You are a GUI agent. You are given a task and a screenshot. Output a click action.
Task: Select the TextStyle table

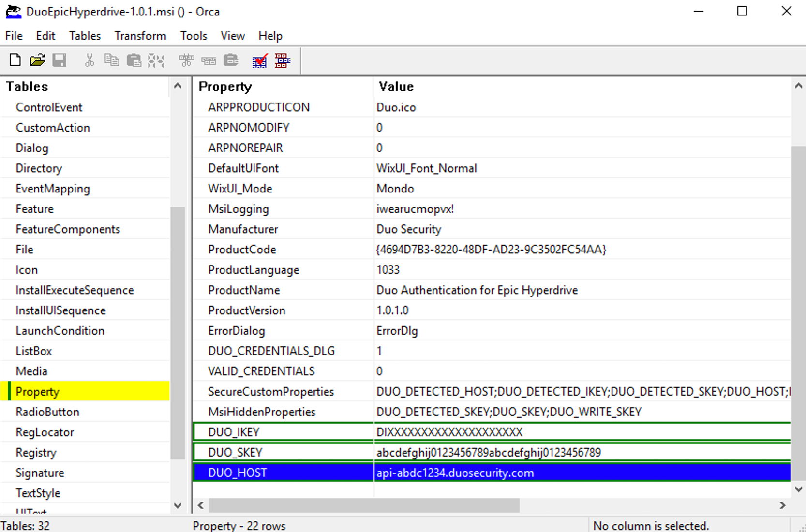coord(38,493)
